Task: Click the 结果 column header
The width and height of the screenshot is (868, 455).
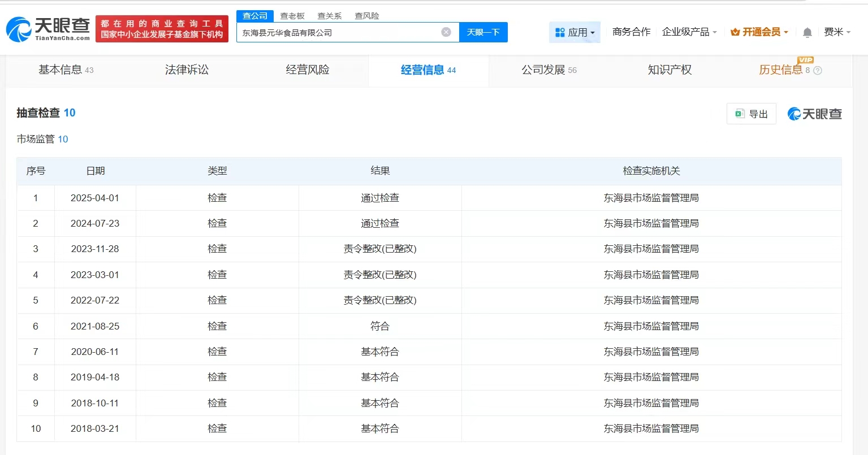Action: (x=380, y=171)
